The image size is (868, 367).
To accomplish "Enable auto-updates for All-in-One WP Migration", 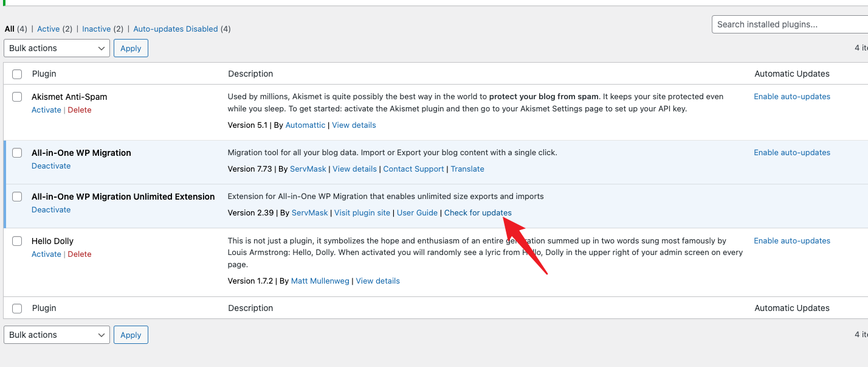I will coord(791,153).
